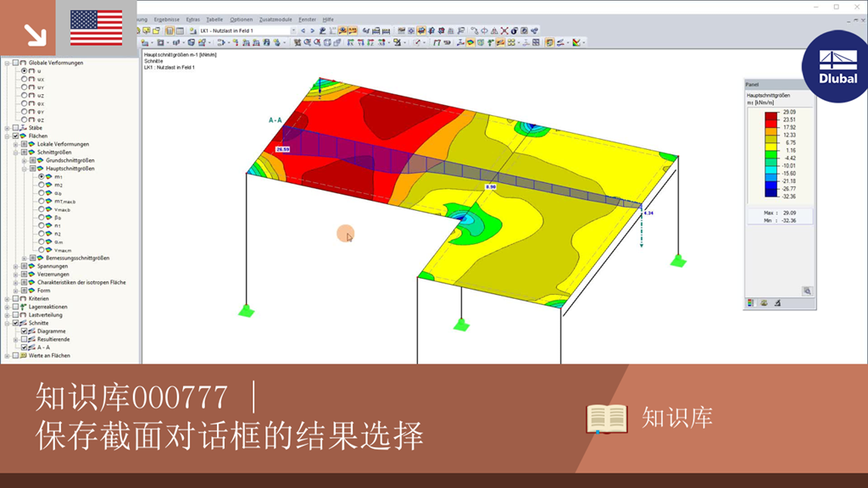Image resolution: width=868 pixels, height=488 pixels.
Task: Expand Grundschnittgrößen node
Action: 25,160
